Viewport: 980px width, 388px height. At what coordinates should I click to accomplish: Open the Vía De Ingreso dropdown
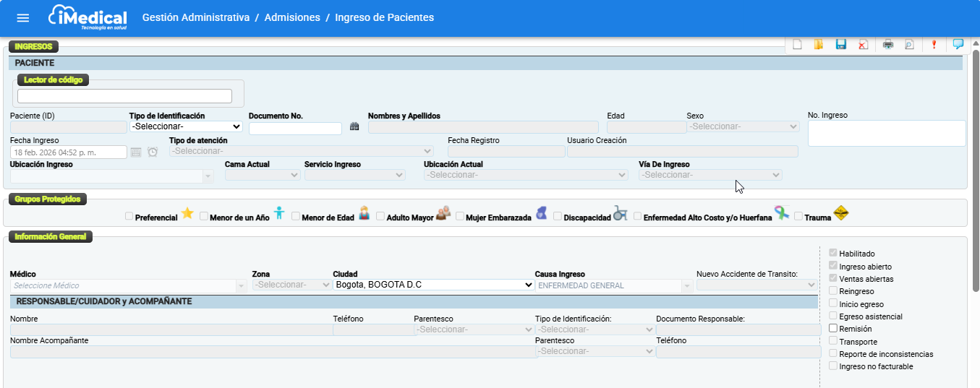[x=710, y=175]
